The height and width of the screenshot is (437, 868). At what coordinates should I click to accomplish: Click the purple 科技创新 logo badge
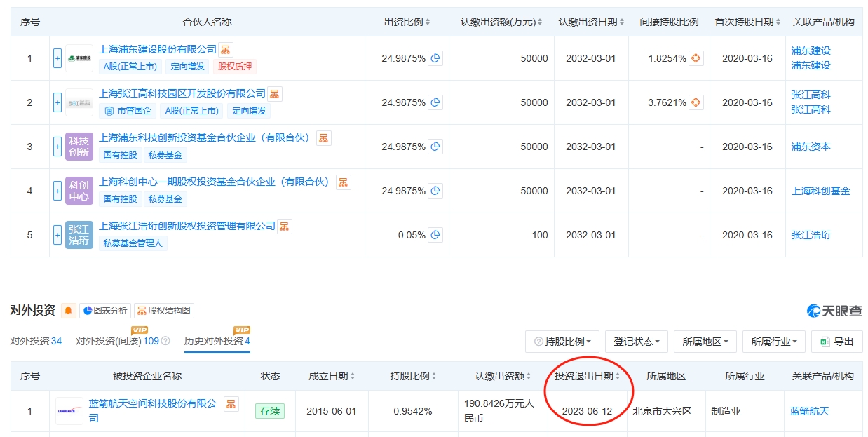point(79,147)
